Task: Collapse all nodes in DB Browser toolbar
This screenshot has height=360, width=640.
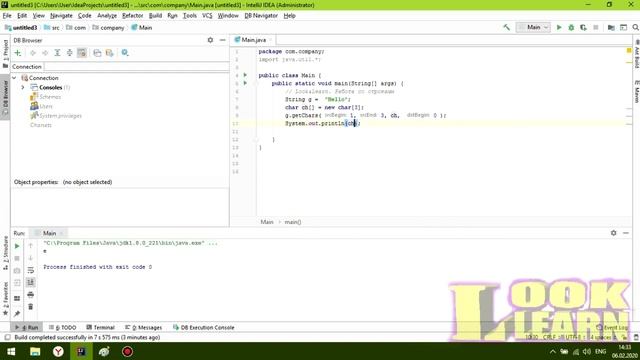Action: [x=70, y=53]
